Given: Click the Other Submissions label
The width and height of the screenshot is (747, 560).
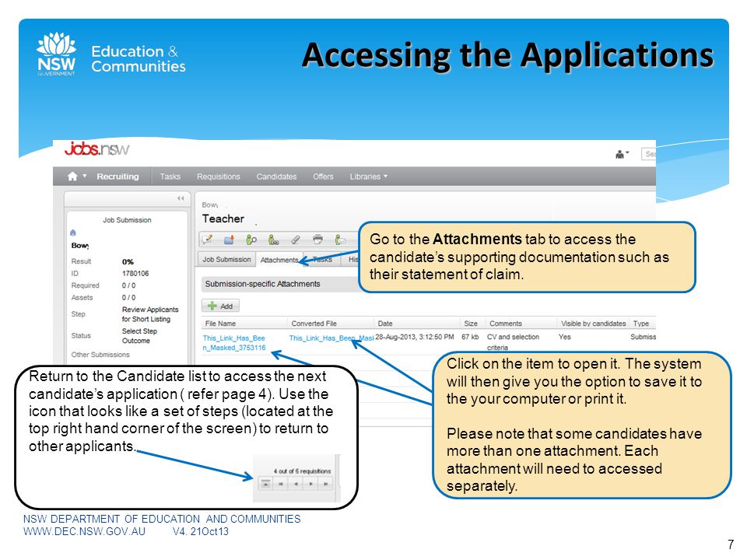Looking at the screenshot, I should point(100,355).
